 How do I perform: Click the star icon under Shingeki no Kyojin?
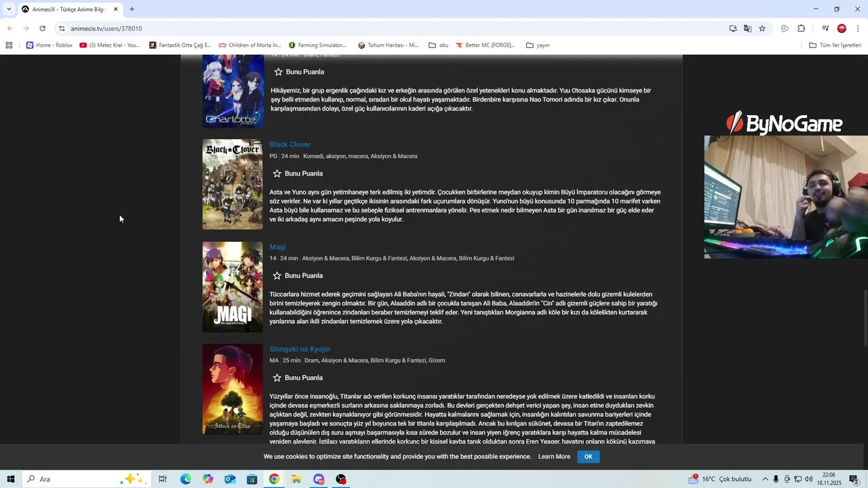(277, 378)
